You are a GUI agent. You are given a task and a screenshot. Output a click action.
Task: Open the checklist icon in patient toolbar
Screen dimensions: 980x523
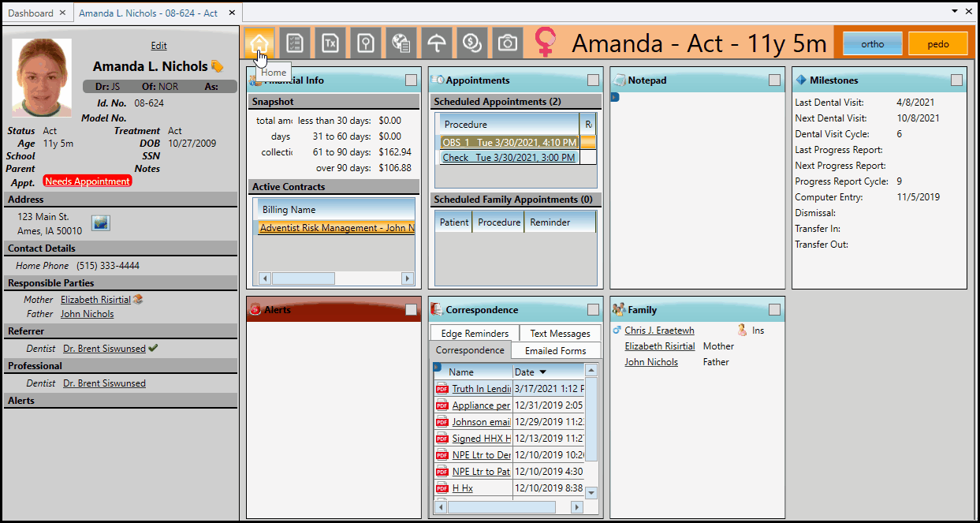point(295,43)
